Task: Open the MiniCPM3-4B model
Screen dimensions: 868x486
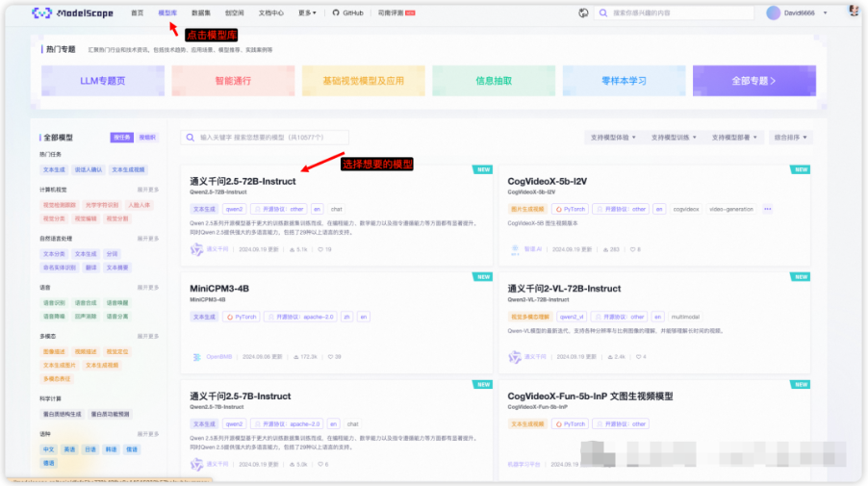Action: click(219, 289)
